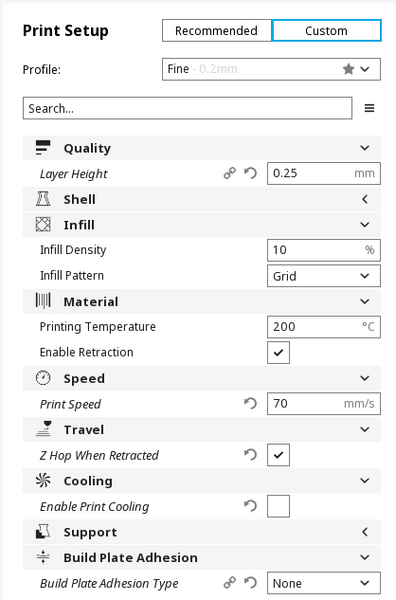This screenshot has height=600, width=396.
Task: Click the Printing Temperature value field
Action: [x=324, y=327]
